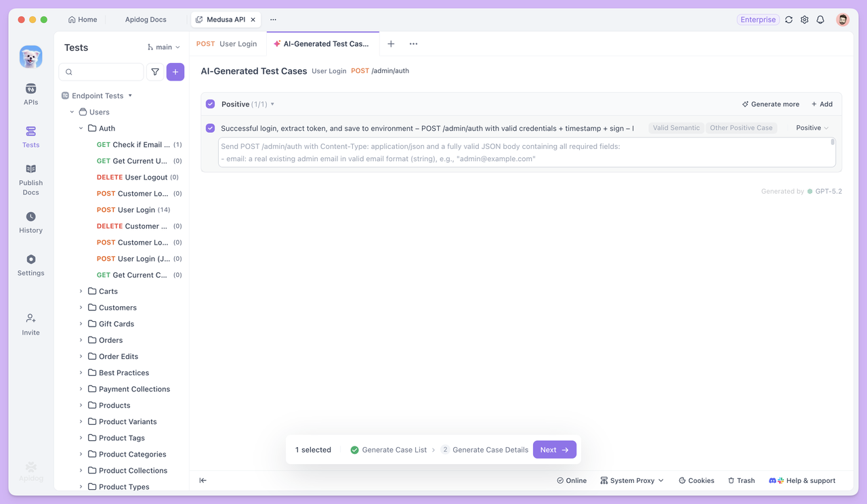Open Settings from left sidebar
867x504 pixels.
(30, 265)
